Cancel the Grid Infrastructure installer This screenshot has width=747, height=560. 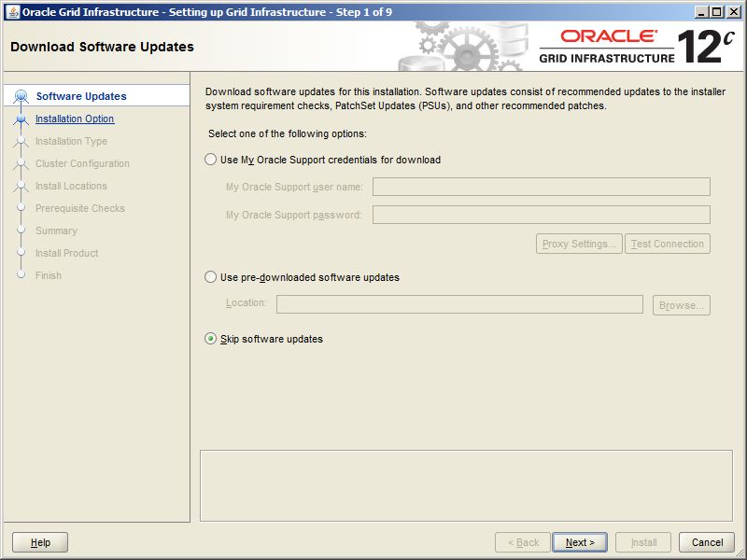(x=707, y=542)
